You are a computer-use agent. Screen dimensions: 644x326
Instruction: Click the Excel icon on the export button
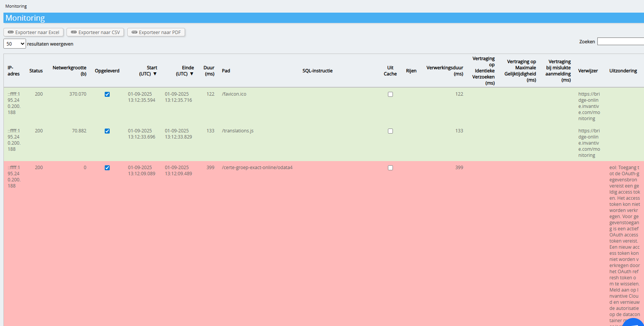click(x=11, y=32)
